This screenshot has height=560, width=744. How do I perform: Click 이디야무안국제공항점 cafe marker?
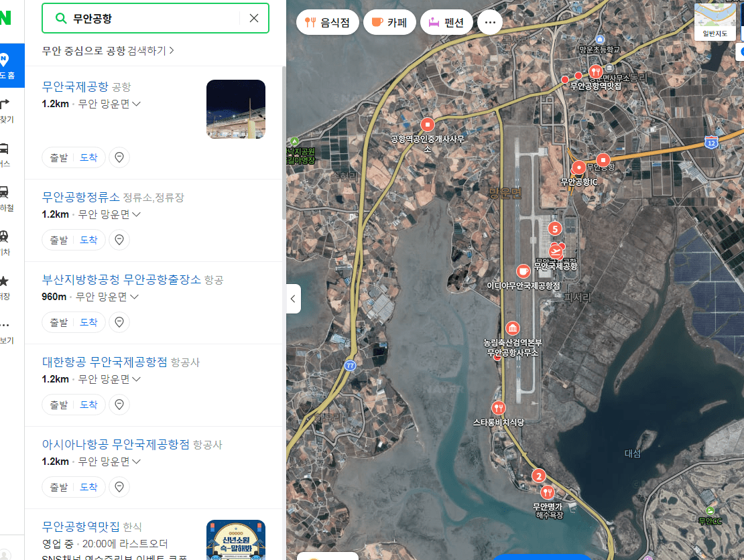coord(523,272)
